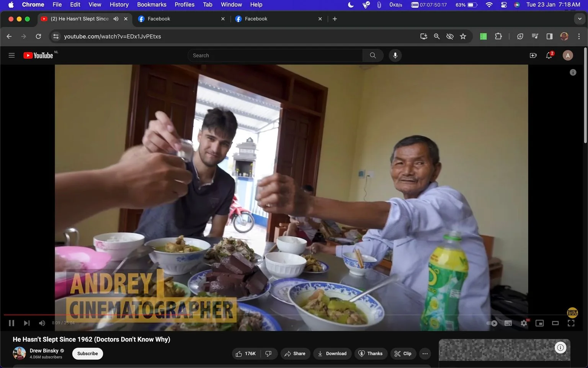The height and width of the screenshot is (368, 588).
Task: Subscribe to Drew Binsky channel
Action: [88, 353]
